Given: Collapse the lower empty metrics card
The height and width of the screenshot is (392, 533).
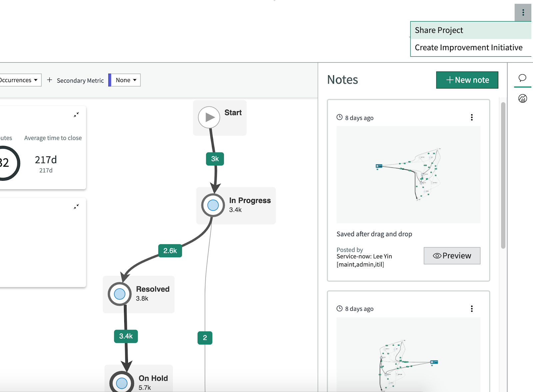Looking at the screenshot, I should [76, 207].
